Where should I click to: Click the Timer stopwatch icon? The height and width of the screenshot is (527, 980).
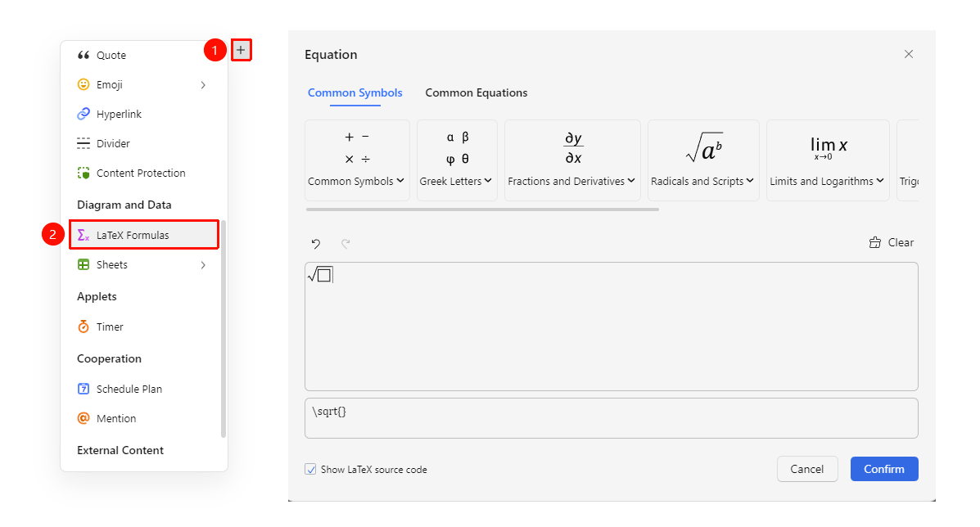click(84, 327)
